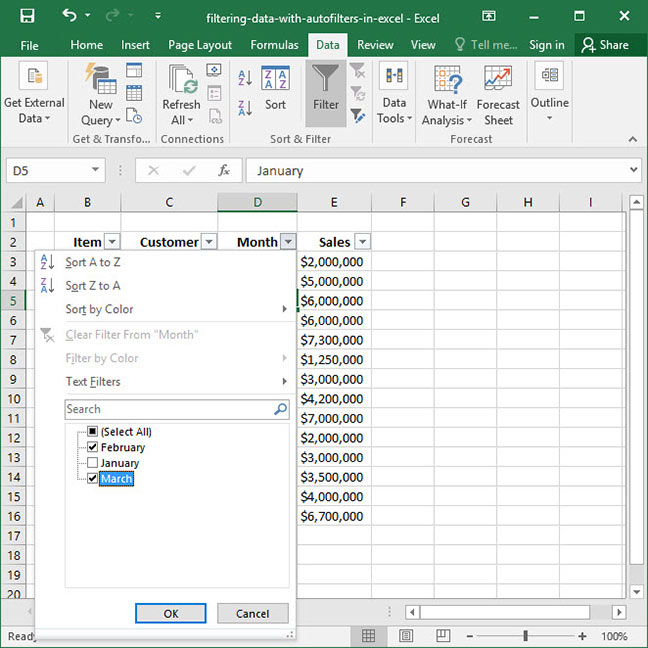
Task: Switch to the Review tab
Action: 375,45
